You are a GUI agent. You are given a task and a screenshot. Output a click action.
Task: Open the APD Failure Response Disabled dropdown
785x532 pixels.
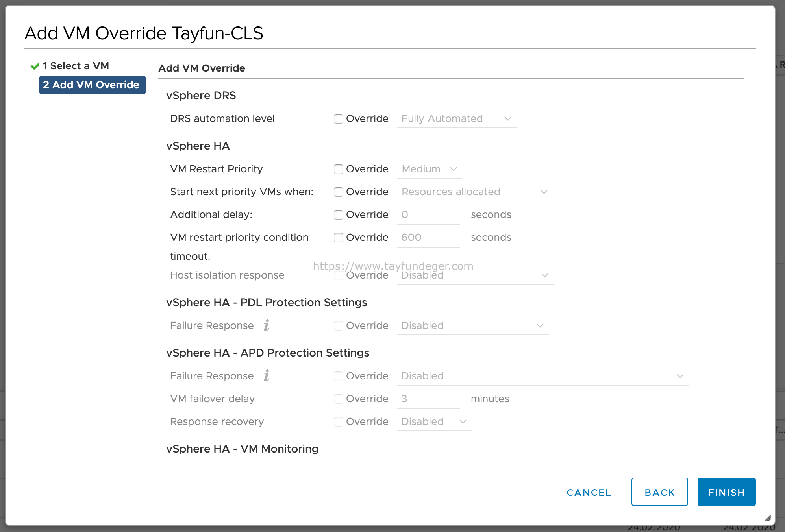click(542, 376)
